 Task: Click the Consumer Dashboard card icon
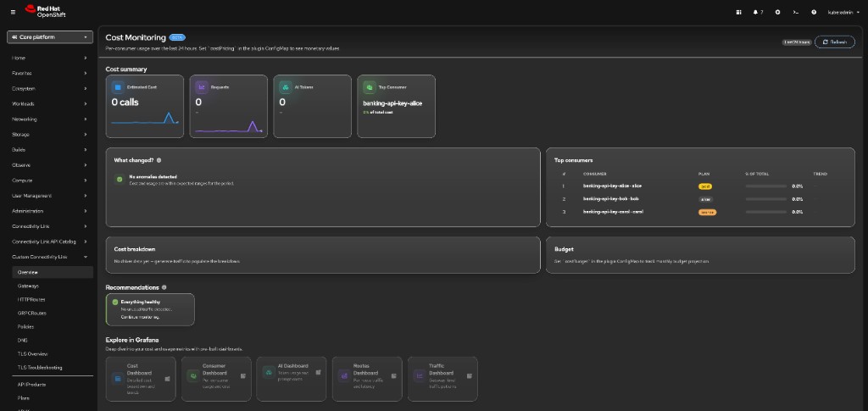click(x=193, y=375)
